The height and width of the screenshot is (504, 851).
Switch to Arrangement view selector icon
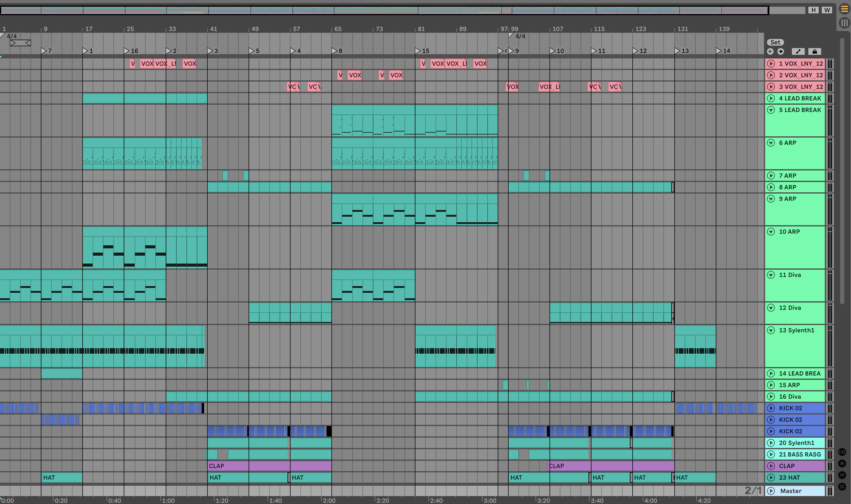tap(844, 9)
